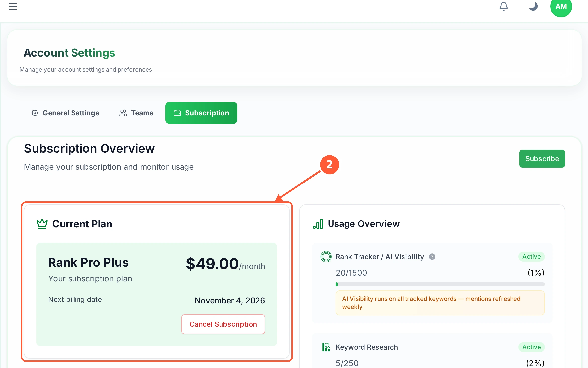Click the '5/250' usage value
The height and width of the screenshot is (368, 588).
[347, 363]
